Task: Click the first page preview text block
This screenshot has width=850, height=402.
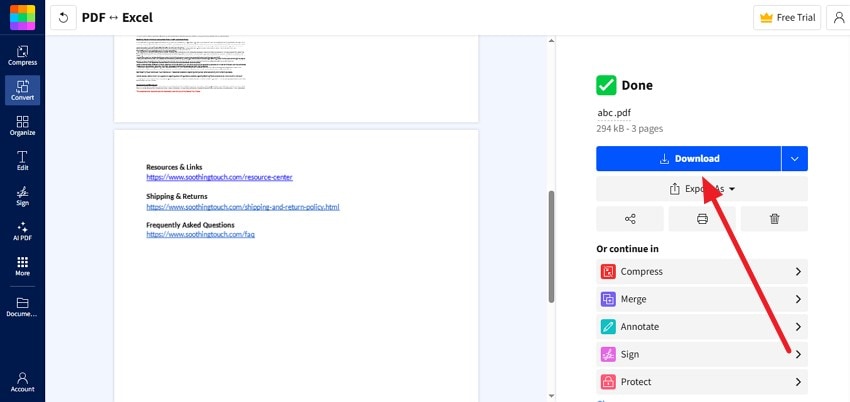Action: click(190, 64)
